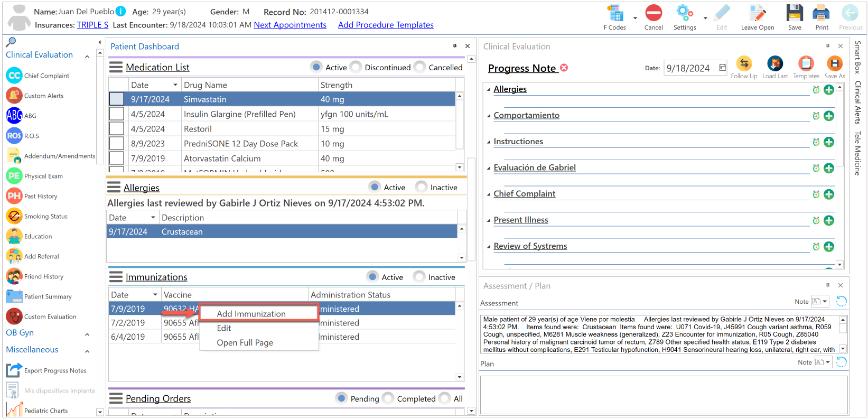Viewport: 868px width, 419px height.
Task: Open Medication List Date column dropdown
Action: point(175,85)
